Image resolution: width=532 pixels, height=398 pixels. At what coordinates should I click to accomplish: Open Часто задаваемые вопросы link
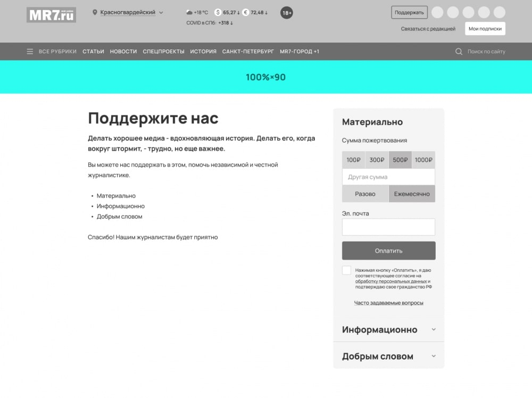pyautogui.click(x=388, y=303)
